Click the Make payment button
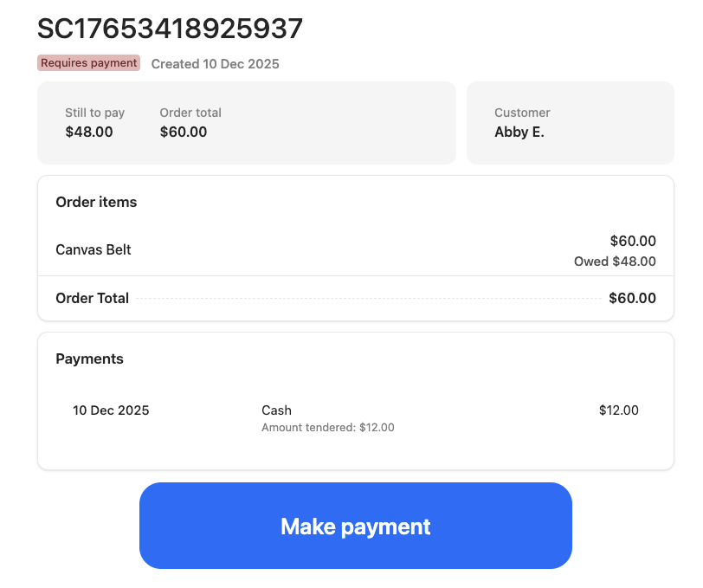The image size is (703, 588). point(355,526)
